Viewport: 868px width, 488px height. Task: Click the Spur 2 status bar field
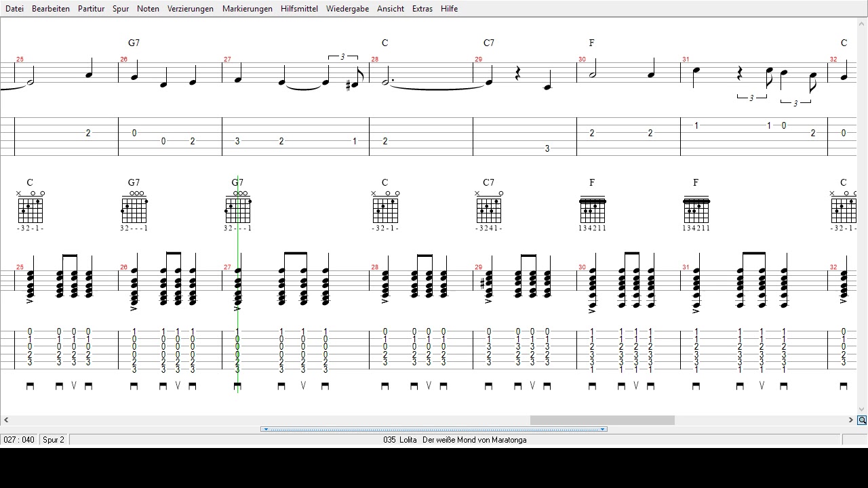click(x=54, y=440)
